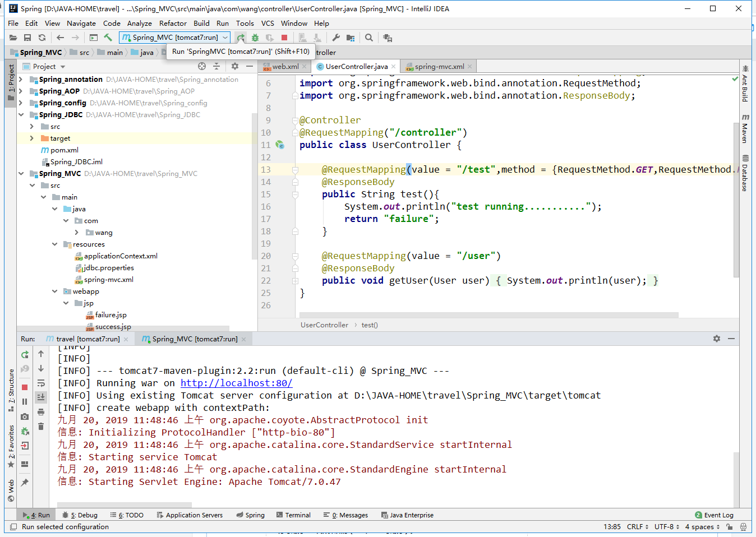Collapse the Spring_JDBC module node
Screen dimensions: 756x537
point(21,115)
